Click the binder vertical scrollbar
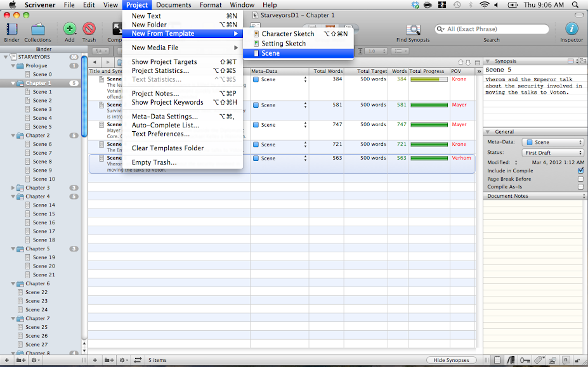Screen dimensions: 588x367 pos(84,97)
